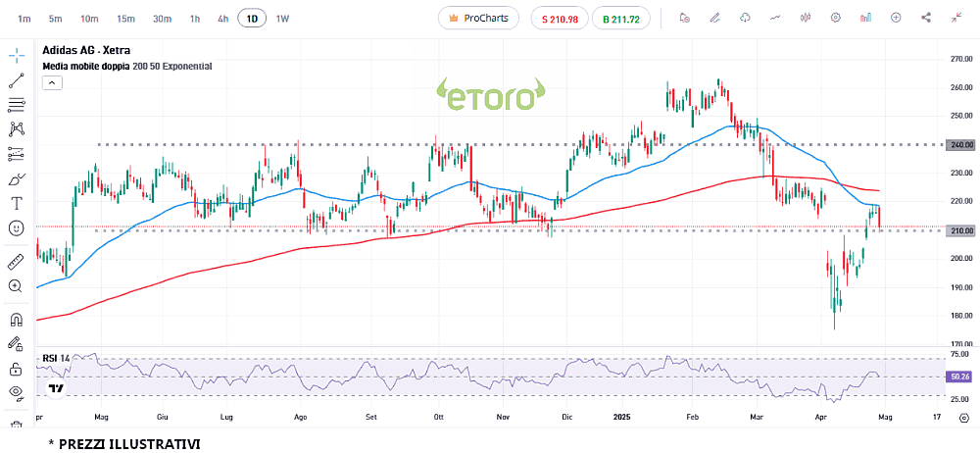Open chart settings gear icon
The height and width of the screenshot is (453, 980).
[835, 19]
